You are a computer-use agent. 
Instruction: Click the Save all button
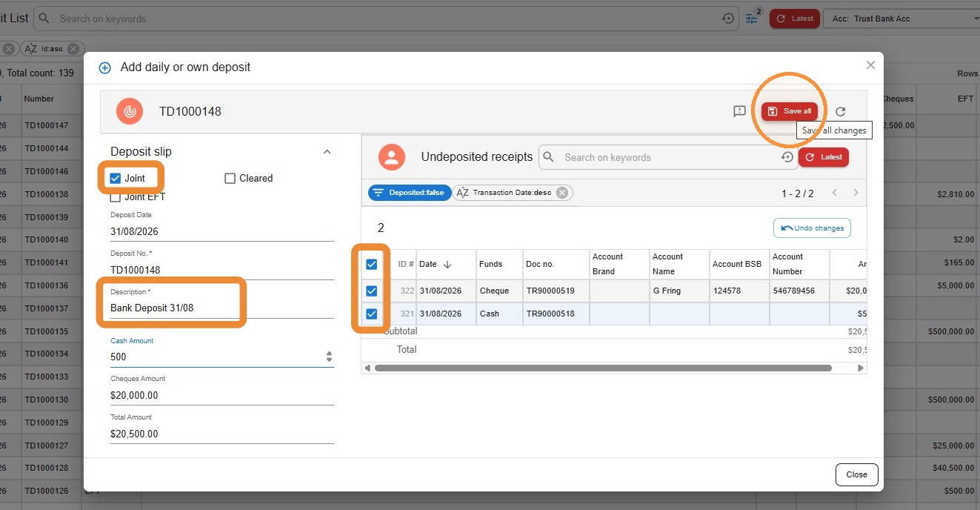click(x=790, y=111)
